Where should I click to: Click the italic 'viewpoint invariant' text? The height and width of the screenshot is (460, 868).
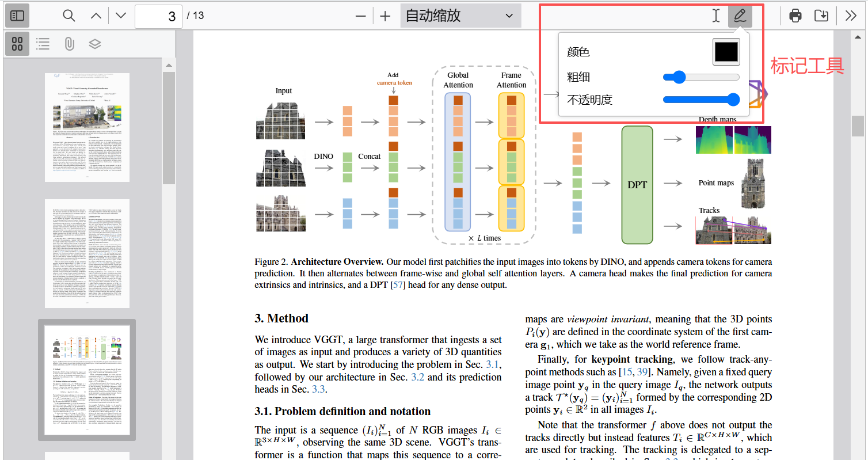click(608, 319)
